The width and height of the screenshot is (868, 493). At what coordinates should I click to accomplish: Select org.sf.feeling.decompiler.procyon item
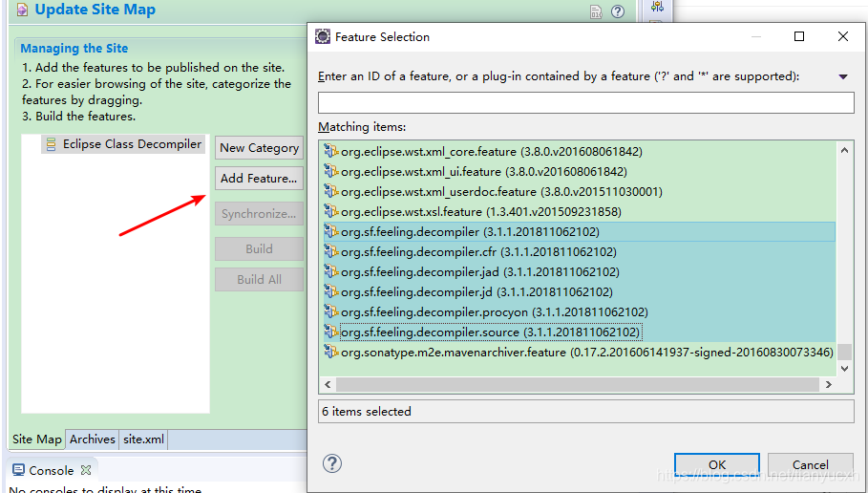point(579,311)
